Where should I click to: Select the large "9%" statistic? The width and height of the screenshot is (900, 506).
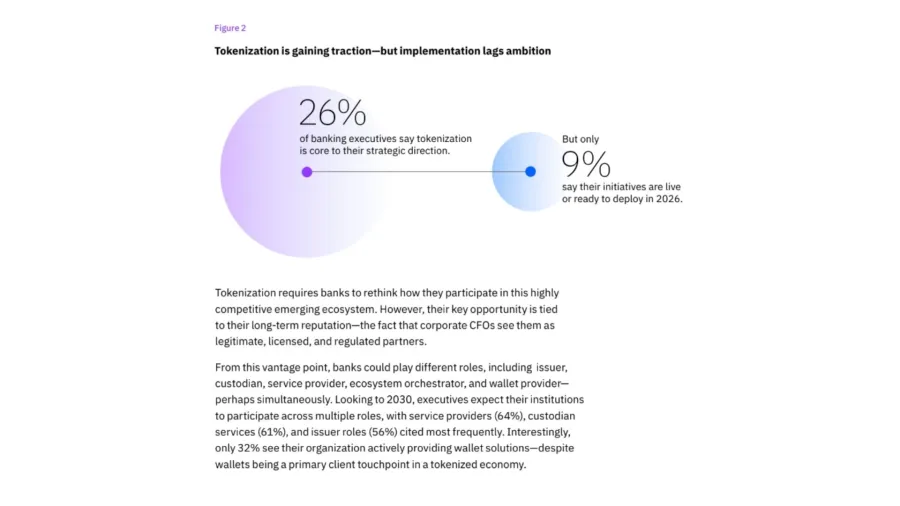click(586, 164)
